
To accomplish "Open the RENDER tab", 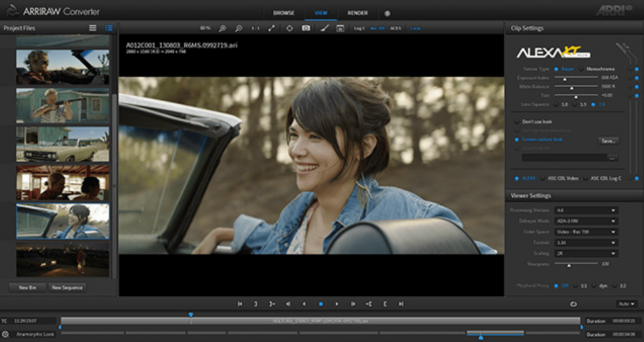I will click(x=357, y=13).
